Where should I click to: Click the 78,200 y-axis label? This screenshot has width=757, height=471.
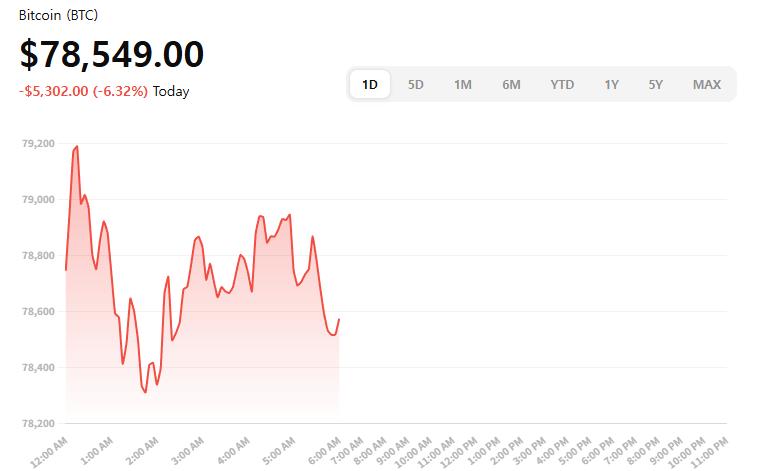(38, 424)
